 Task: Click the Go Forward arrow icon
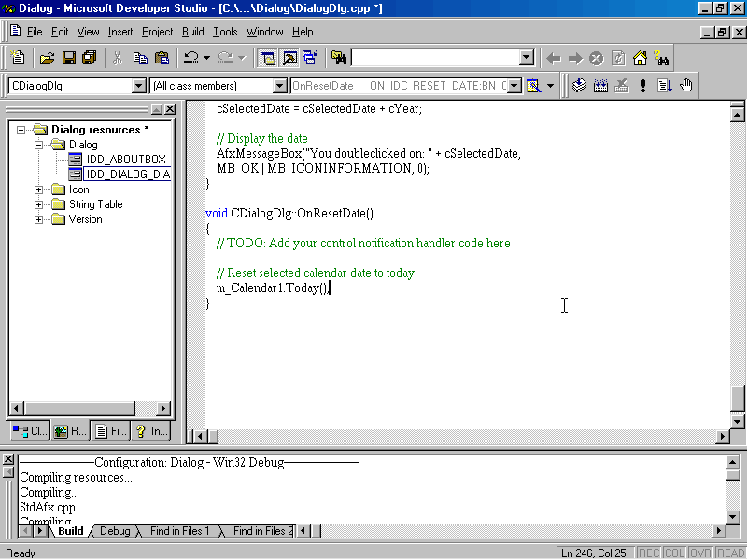pyautogui.click(x=575, y=59)
